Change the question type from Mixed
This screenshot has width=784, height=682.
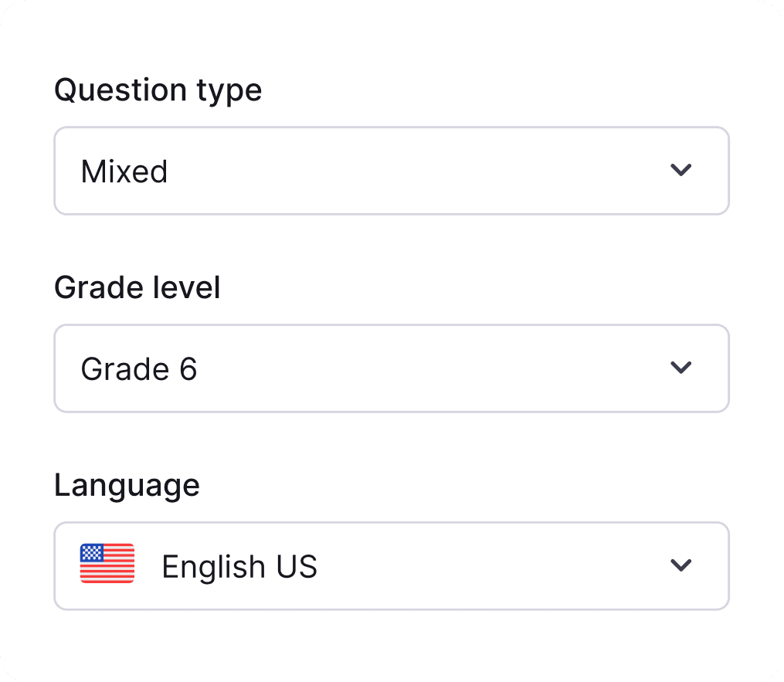click(391, 171)
